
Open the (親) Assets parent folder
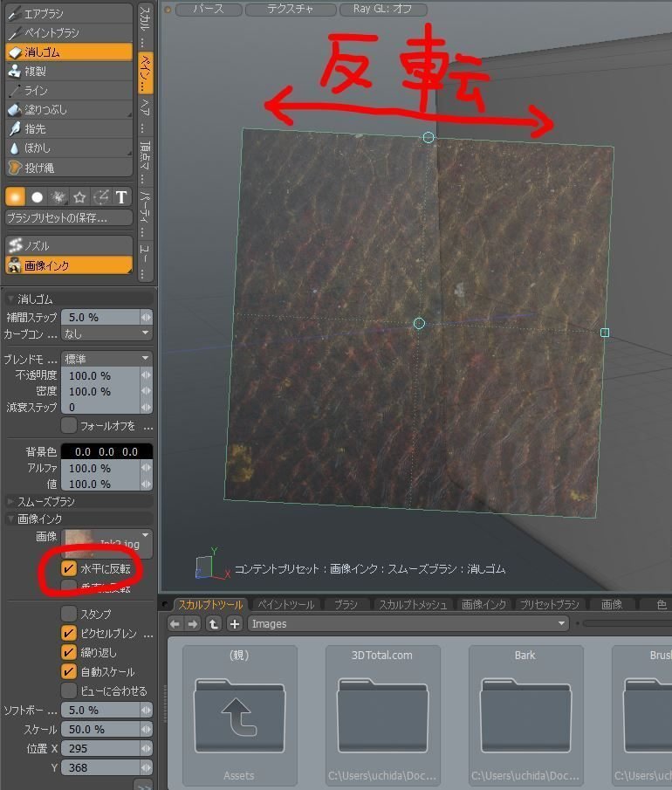[239, 715]
